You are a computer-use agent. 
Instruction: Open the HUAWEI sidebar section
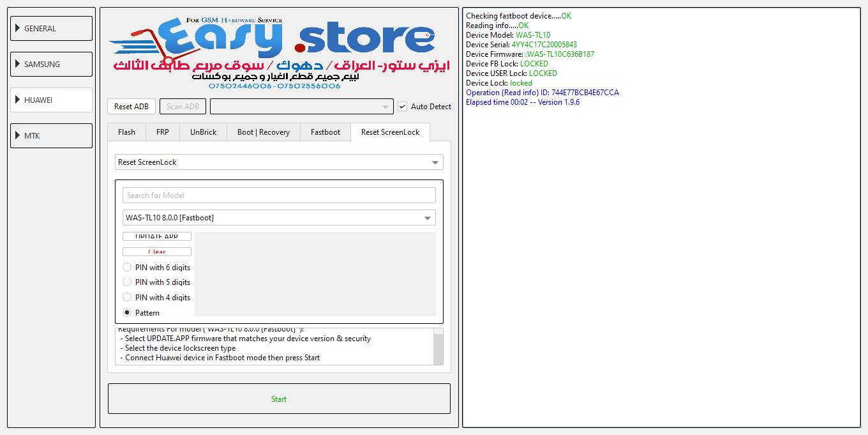51,100
